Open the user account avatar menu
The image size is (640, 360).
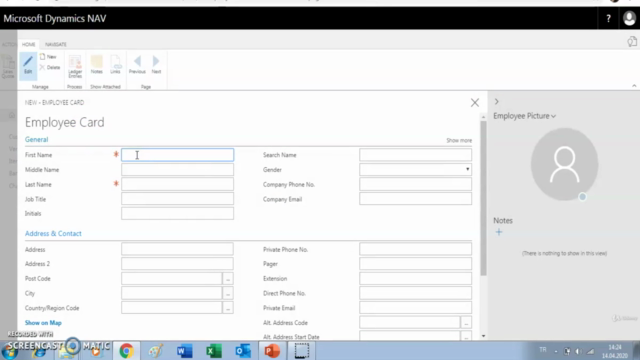[x=629, y=18]
